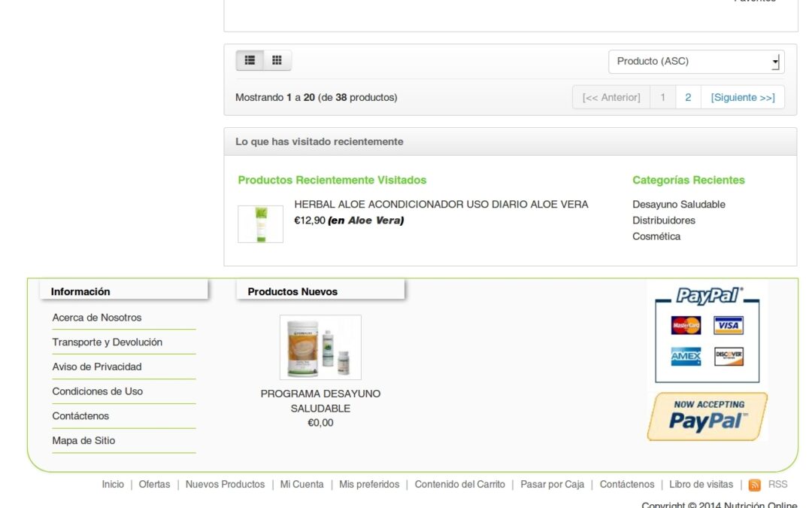Open Mapa de Sitio page

[x=83, y=440]
